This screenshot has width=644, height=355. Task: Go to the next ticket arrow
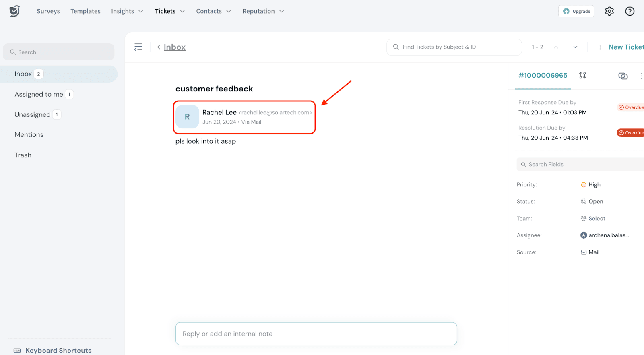pyautogui.click(x=575, y=47)
